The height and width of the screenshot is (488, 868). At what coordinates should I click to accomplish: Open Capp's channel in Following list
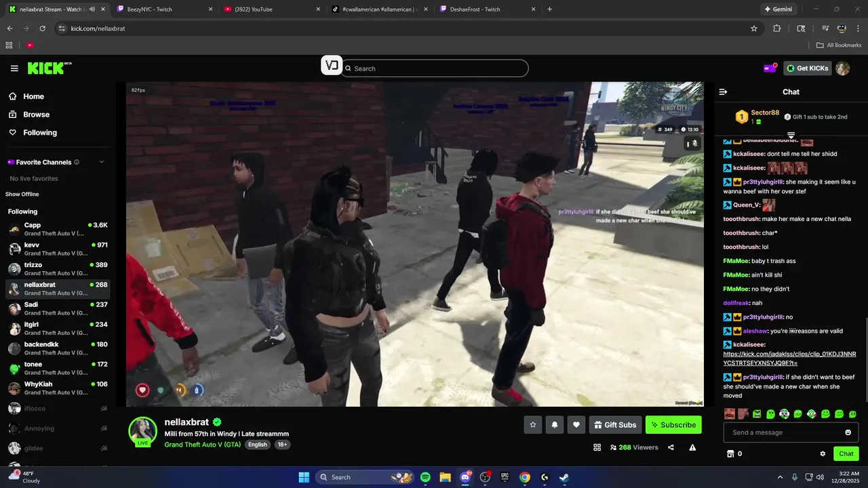pyautogui.click(x=57, y=229)
